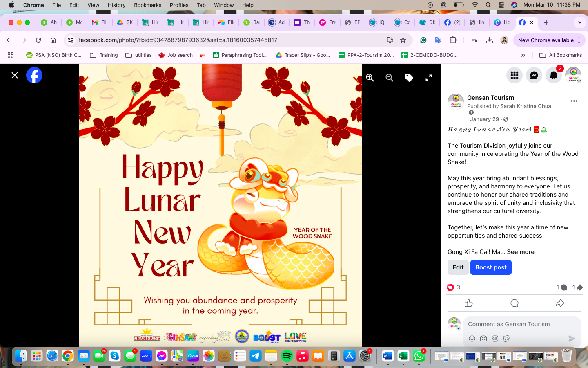Click the publisher info question-mark icon
Screen dimensions: 588x368
471,112
